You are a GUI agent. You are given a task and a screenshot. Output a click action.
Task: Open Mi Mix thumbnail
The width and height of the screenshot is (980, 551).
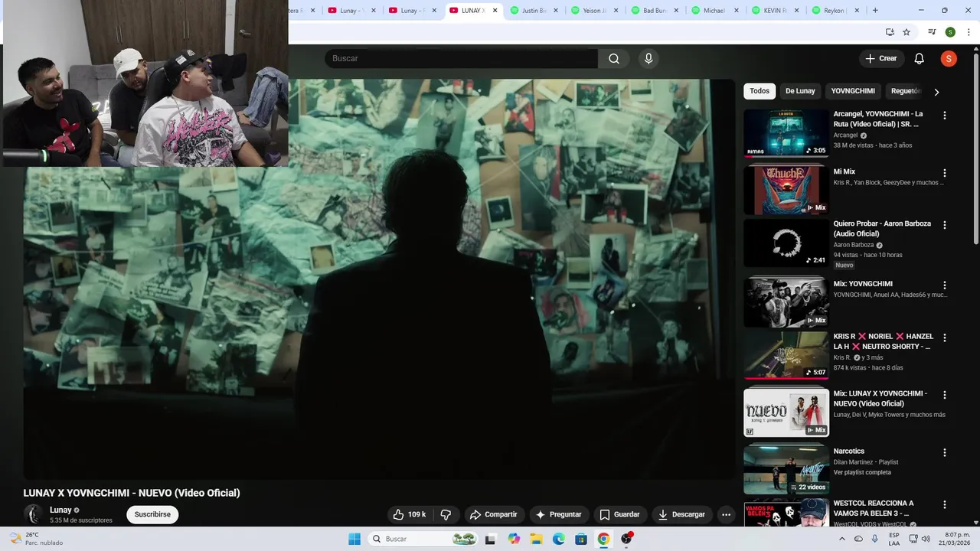pos(786,191)
